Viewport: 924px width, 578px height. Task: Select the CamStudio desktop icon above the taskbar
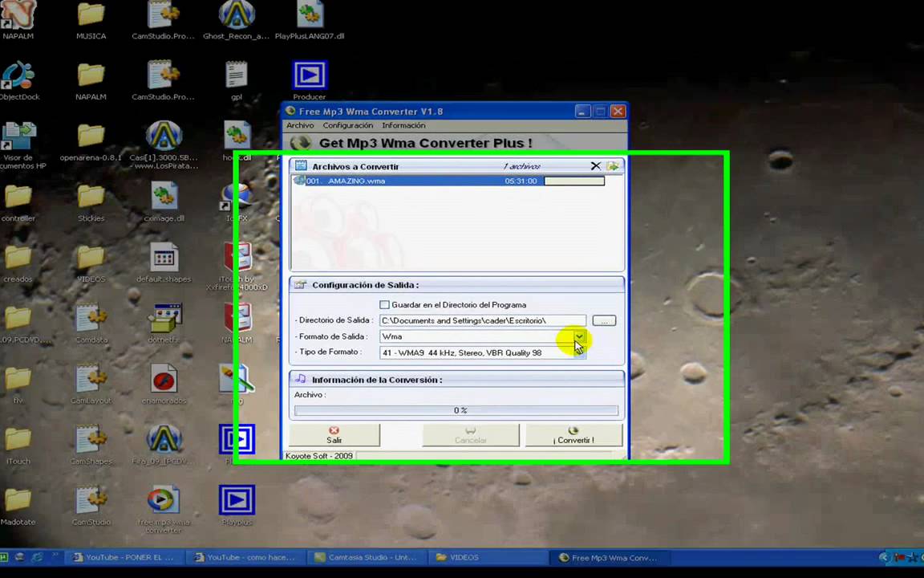pyautogui.click(x=91, y=501)
